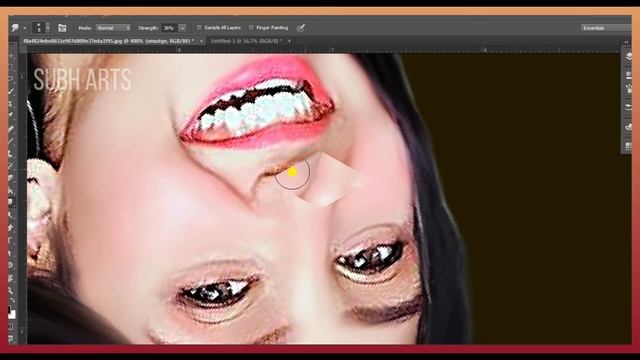Screen dimensions: 640x360
Task: Open the brush preset picker size thumbnail
Action: pos(39,28)
